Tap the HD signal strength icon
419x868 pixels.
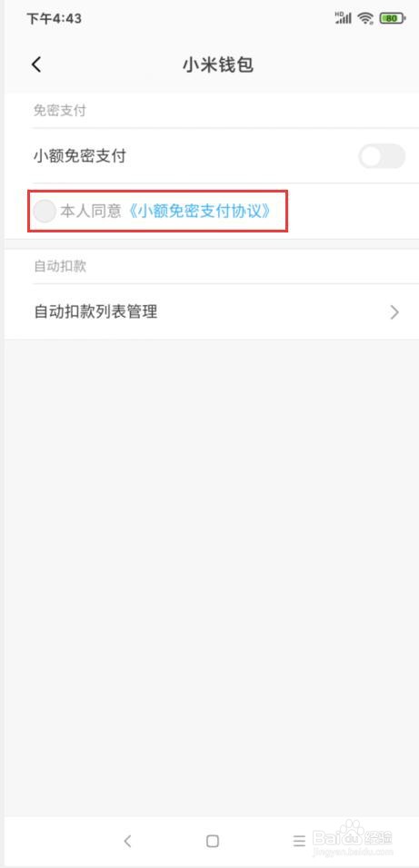(x=344, y=18)
